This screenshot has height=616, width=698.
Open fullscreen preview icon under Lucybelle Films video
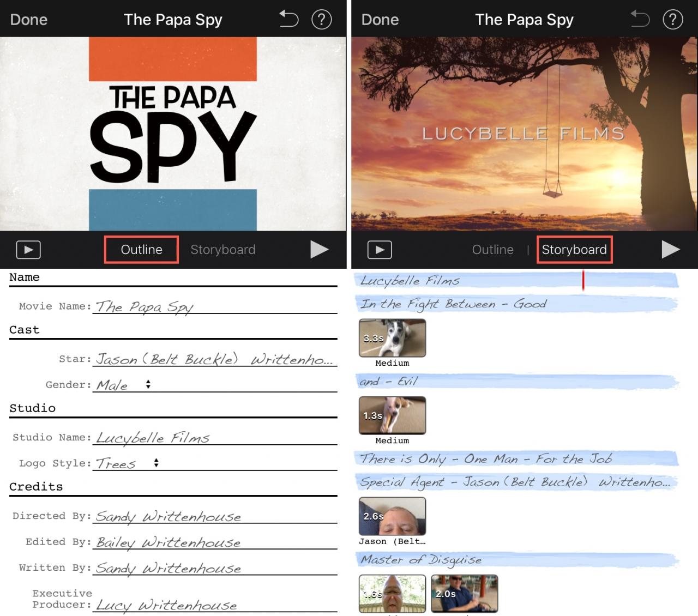pyautogui.click(x=380, y=250)
